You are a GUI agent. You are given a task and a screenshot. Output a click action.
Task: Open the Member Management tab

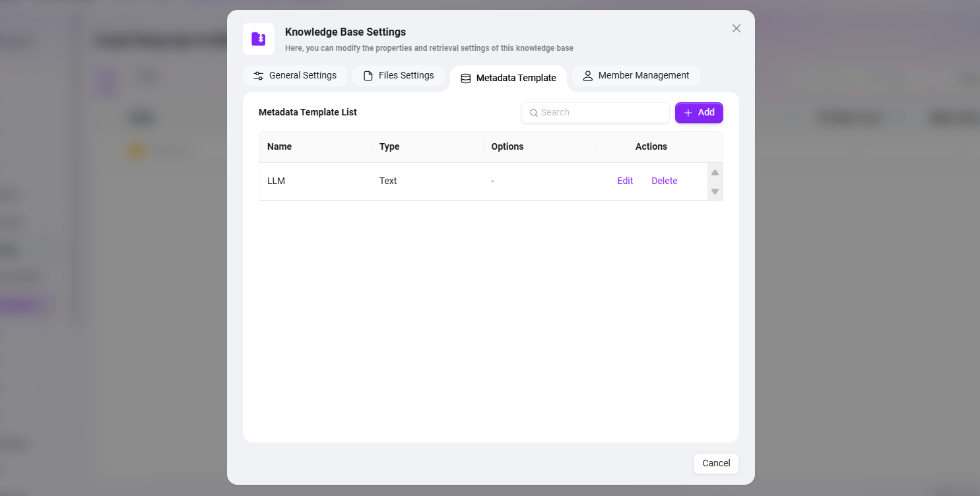(636, 76)
